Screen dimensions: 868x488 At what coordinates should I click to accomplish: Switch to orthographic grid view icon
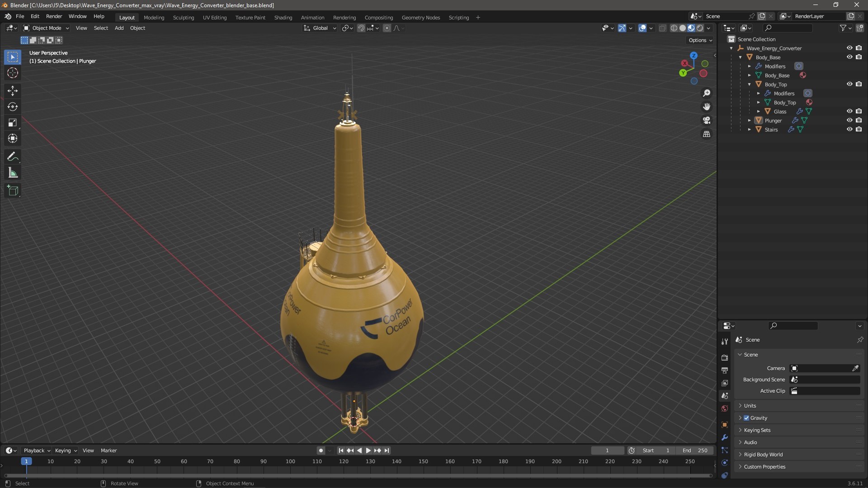707,134
